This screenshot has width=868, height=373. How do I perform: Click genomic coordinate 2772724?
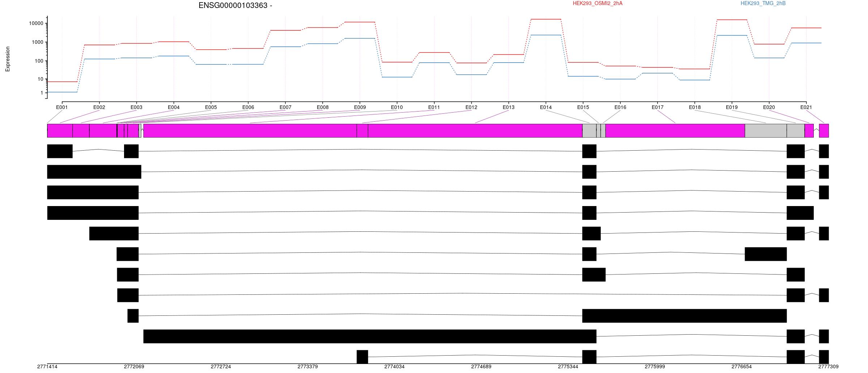click(x=221, y=367)
